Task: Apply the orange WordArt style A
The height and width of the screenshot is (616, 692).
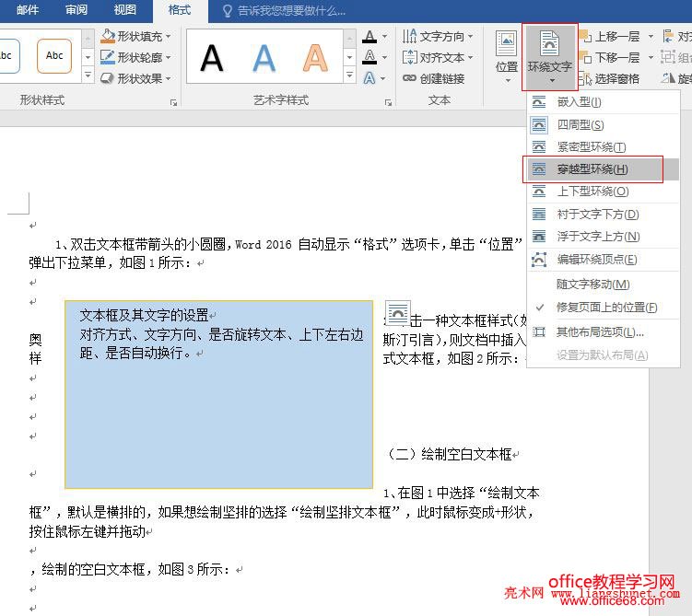Action: tap(315, 58)
